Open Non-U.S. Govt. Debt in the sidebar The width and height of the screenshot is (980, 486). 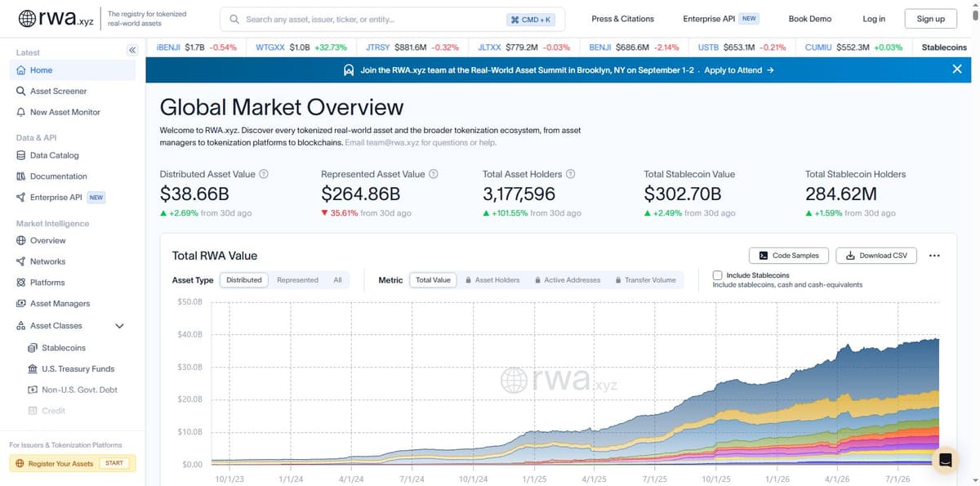[x=73, y=390]
